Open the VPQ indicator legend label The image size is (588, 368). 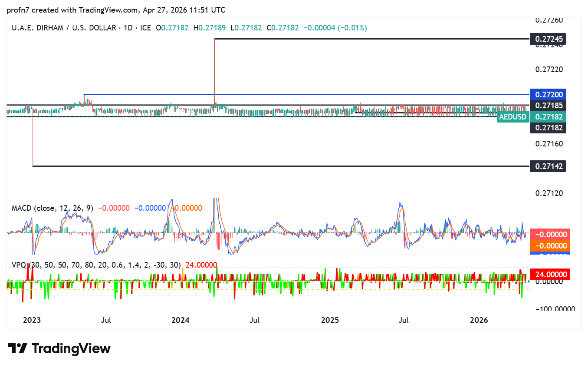pos(96,265)
